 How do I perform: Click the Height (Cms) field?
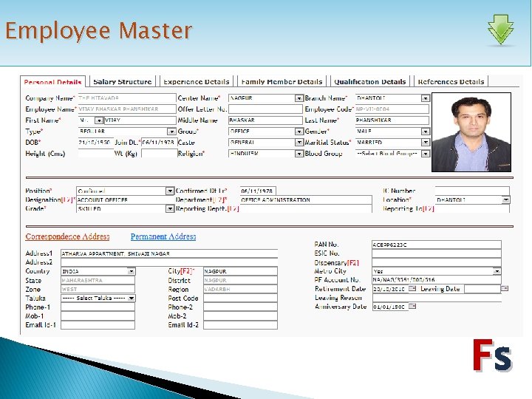pos(95,154)
